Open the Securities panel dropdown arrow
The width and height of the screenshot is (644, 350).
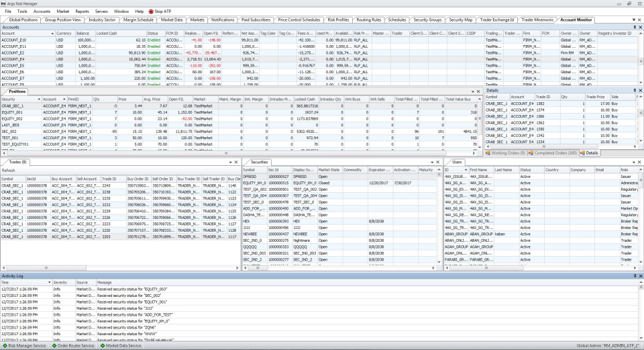coord(432,162)
